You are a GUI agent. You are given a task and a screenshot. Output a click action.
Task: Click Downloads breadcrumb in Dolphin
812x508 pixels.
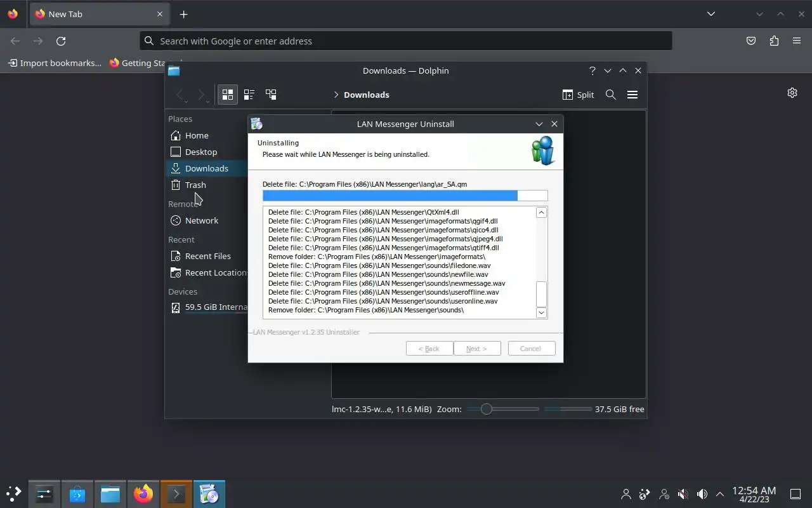pyautogui.click(x=367, y=95)
